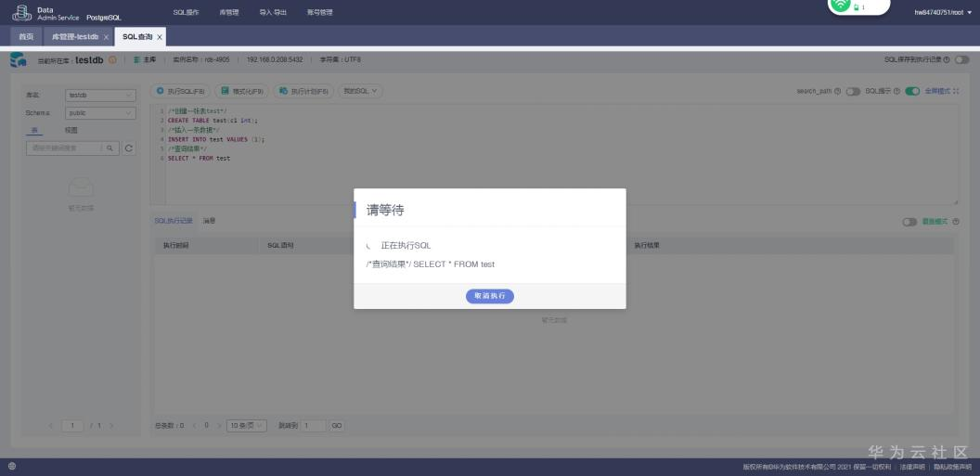Click the orange info icon next to testdb
Viewport: 980px width, 476px height.
[x=112, y=60]
